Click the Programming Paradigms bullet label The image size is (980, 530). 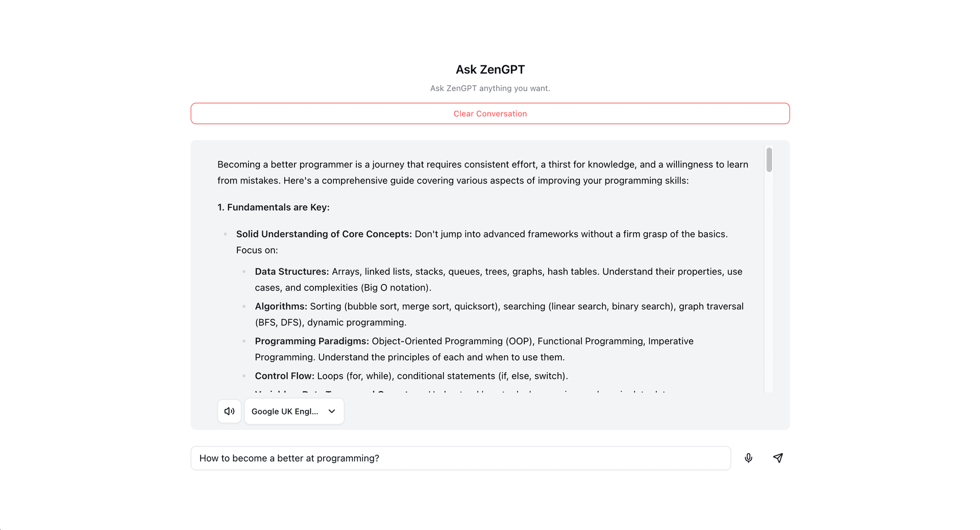point(312,341)
